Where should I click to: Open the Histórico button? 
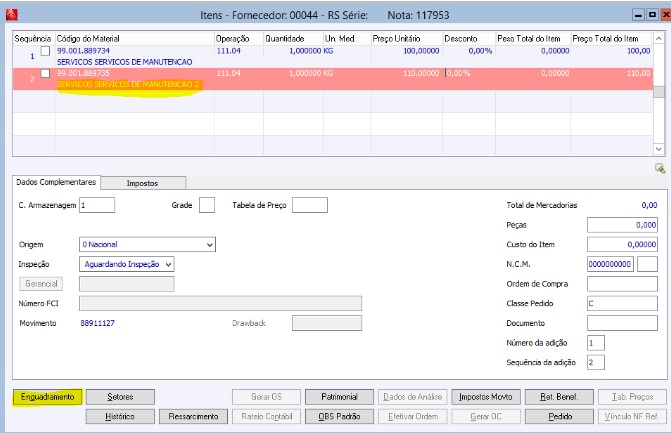click(x=120, y=416)
